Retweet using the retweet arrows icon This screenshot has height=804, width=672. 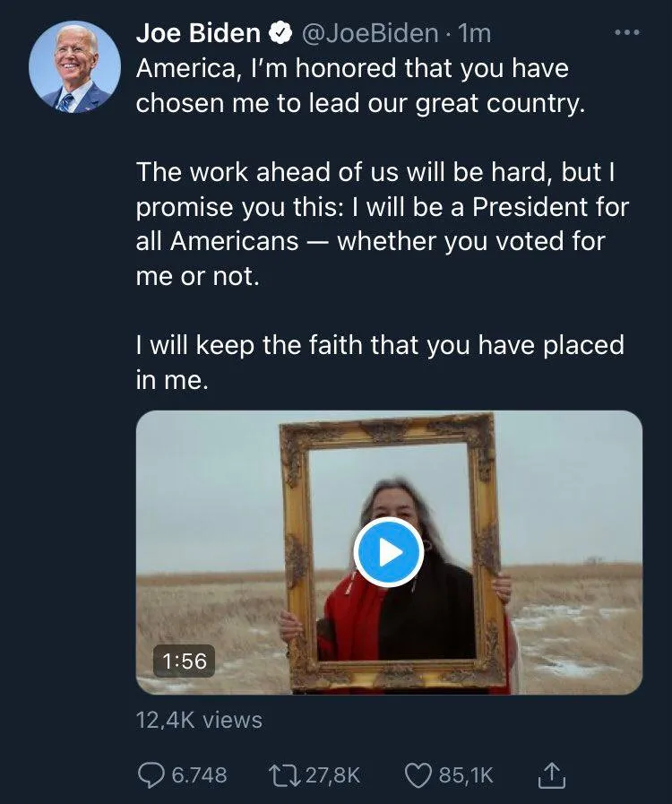285,774
